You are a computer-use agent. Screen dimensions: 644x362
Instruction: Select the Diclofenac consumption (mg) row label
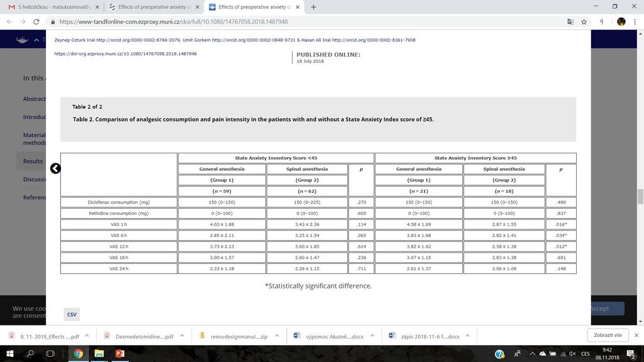click(119, 202)
